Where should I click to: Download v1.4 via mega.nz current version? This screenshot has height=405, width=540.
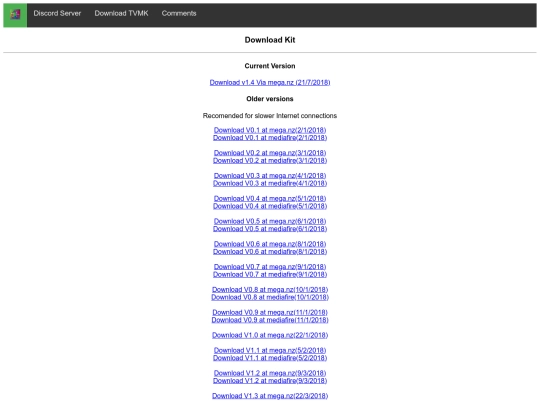270,82
